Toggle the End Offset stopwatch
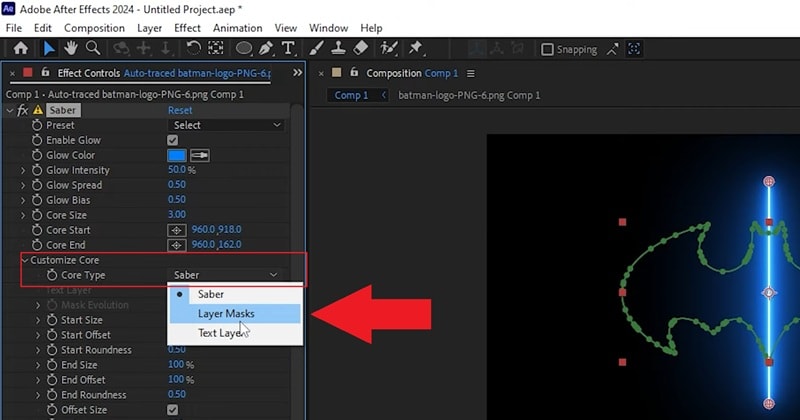This screenshot has height=420, width=800. click(x=52, y=380)
